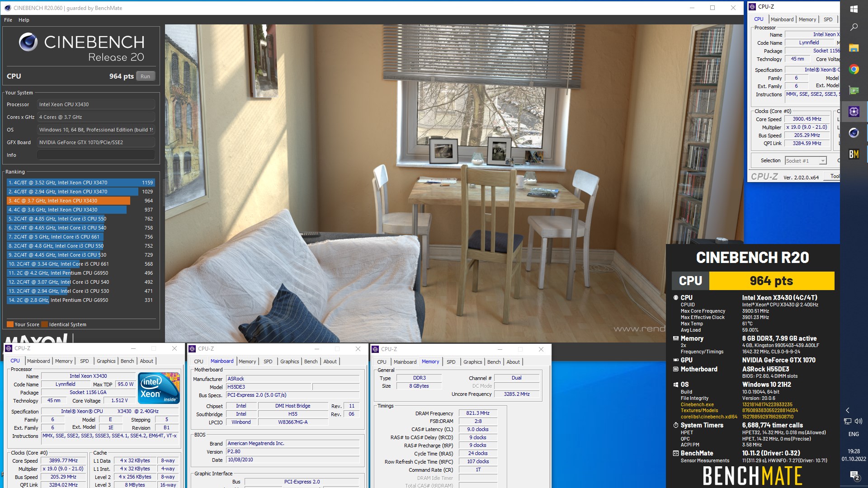
Task: Select ranking entry 5 Core i3 550
Action: 80,219
